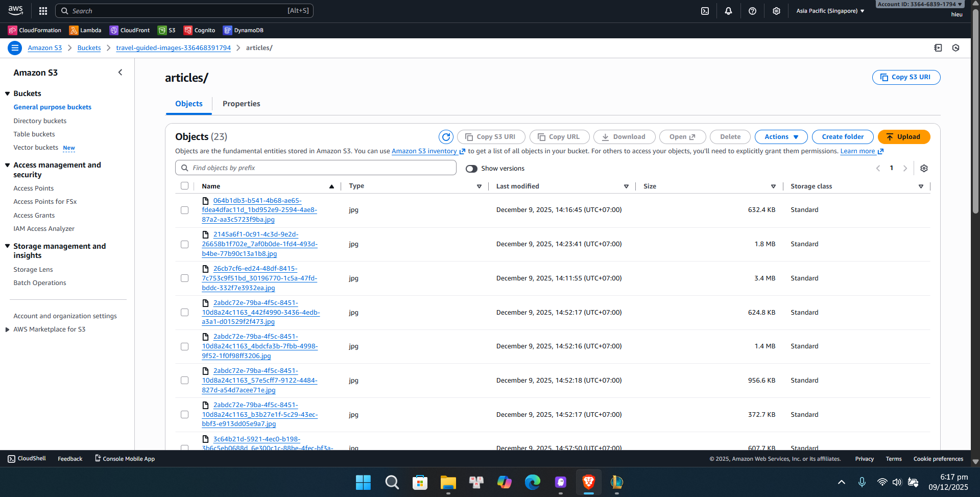Image resolution: width=980 pixels, height=497 pixels.
Task: Open the DynamoDB favorite shortcut
Action: pyautogui.click(x=244, y=30)
